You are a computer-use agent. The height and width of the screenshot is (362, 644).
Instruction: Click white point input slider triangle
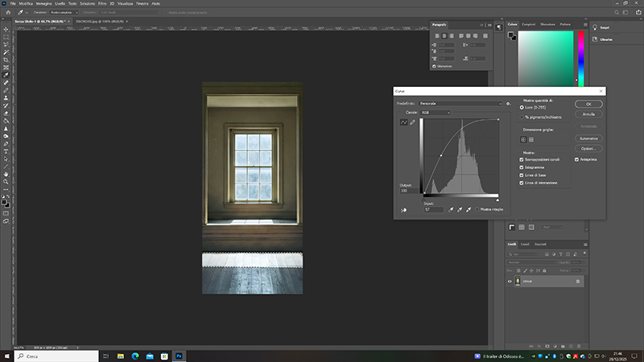[497, 200]
